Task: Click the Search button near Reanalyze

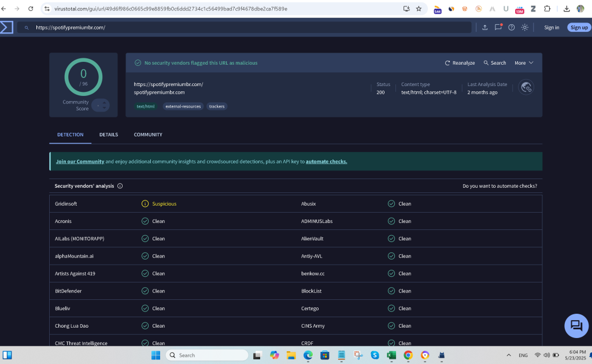Action: pos(495,63)
